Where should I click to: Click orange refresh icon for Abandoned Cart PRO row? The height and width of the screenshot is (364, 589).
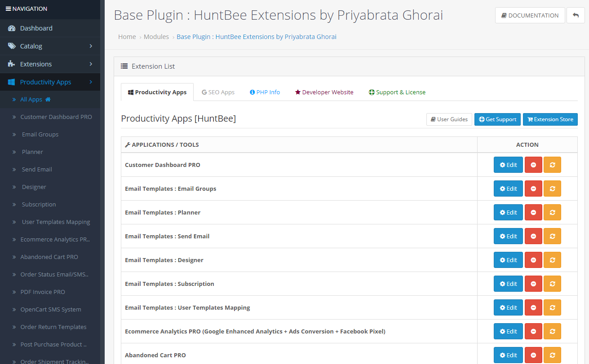[x=552, y=355]
